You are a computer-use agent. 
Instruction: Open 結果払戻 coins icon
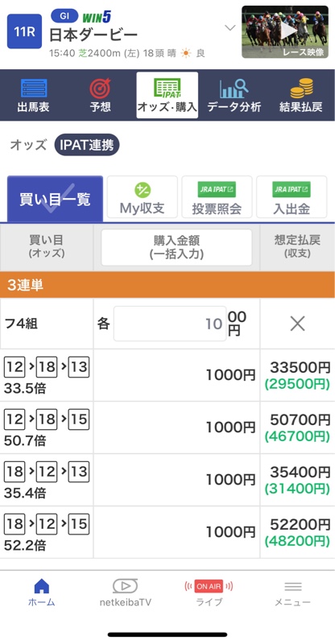(301, 88)
